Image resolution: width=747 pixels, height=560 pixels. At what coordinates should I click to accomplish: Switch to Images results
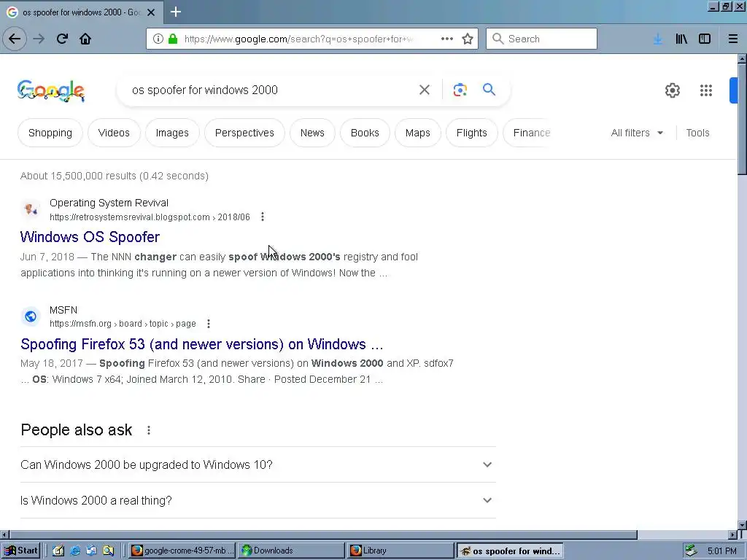coord(172,133)
